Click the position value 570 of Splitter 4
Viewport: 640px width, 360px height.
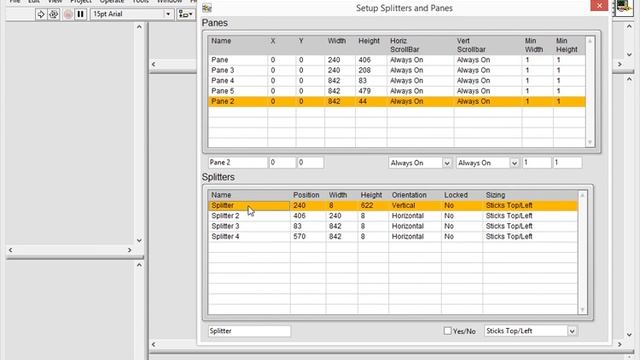pyautogui.click(x=299, y=237)
